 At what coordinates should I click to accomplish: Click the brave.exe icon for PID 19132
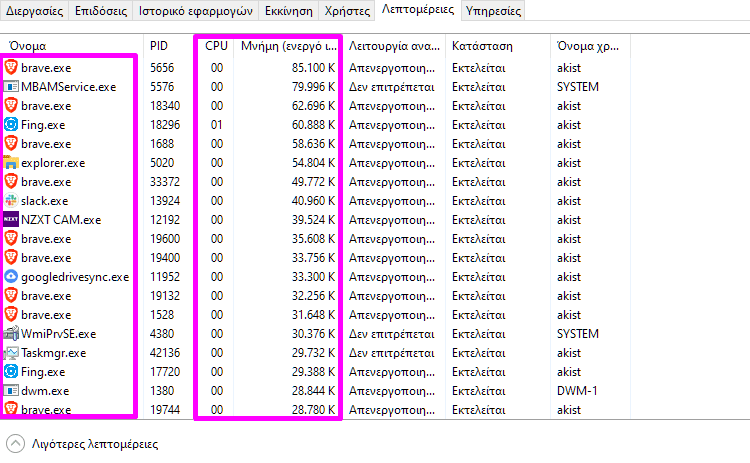pos(11,296)
